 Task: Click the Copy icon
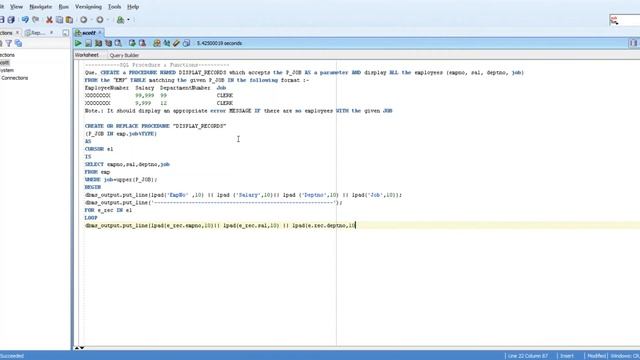point(60,20)
